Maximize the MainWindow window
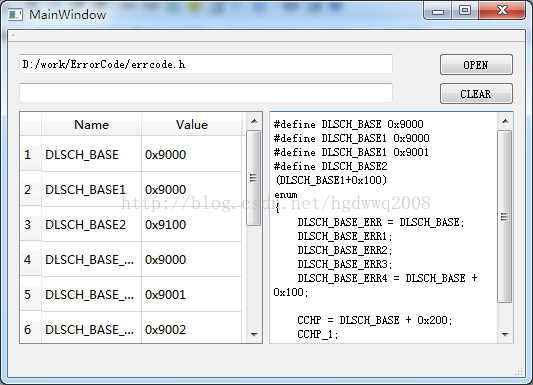 tap(465, 11)
